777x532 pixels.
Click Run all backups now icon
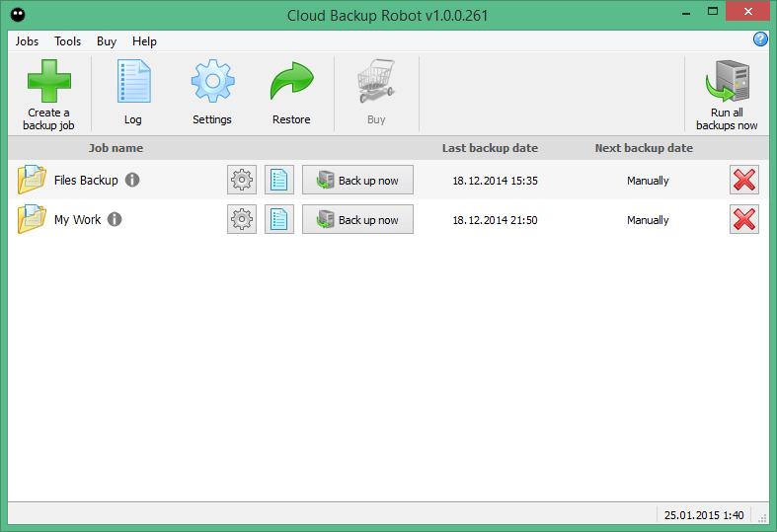[x=727, y=83]
